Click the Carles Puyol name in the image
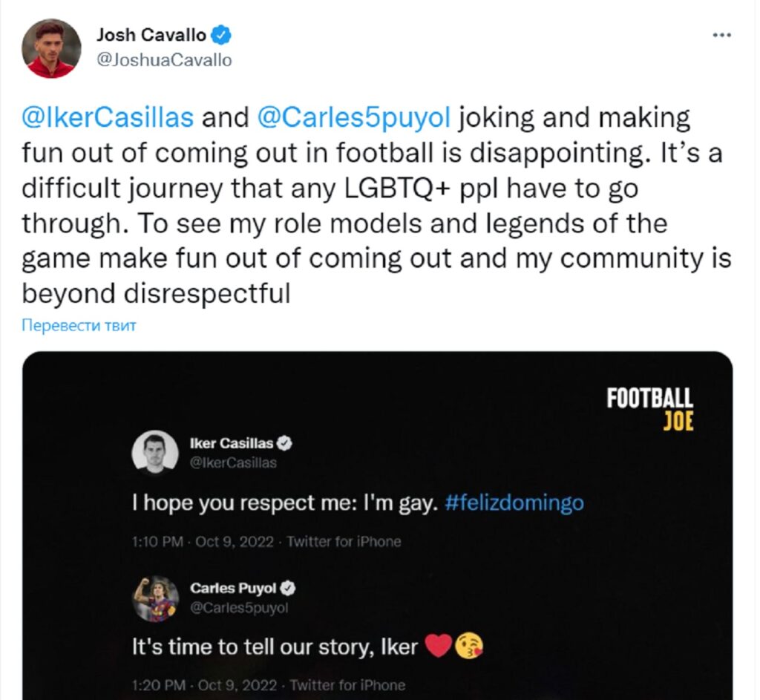Screen dimensions: 760x700 (233, 589)
